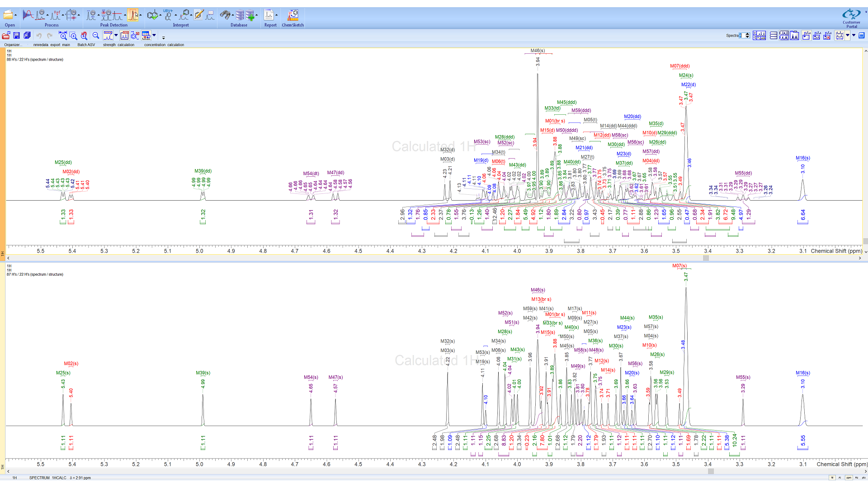Toggle Hz units in the status bar
868x488 pixels.
pyautogui.click(x=857, y=478)
